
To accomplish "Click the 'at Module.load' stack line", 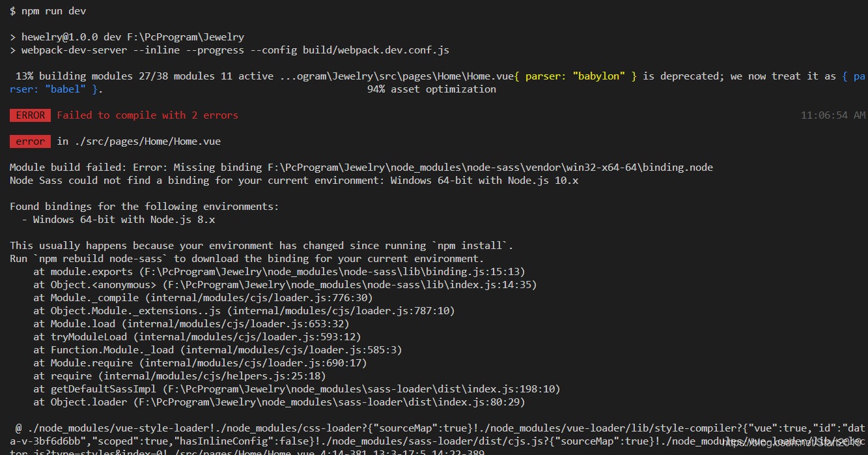I will coord(191,324).
